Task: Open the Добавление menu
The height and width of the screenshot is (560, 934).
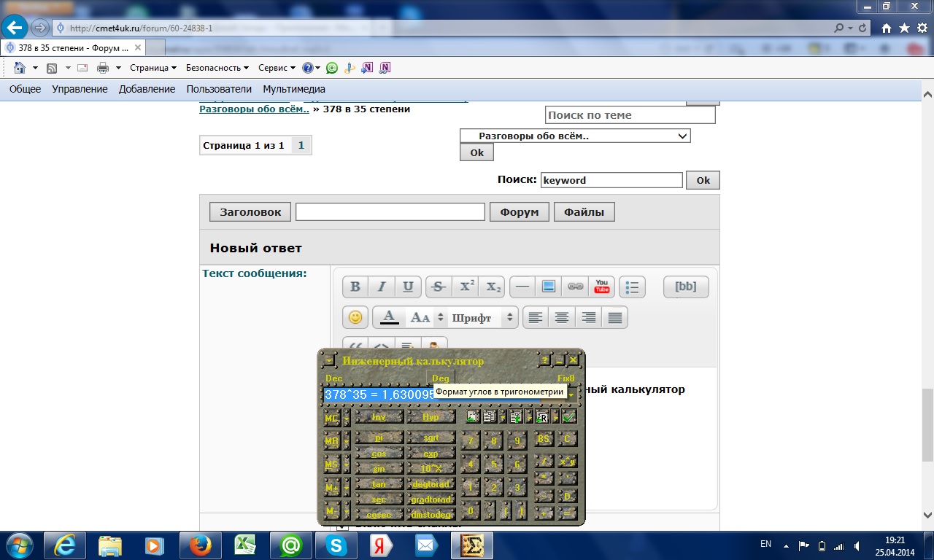Action: [x=147, y=89]
